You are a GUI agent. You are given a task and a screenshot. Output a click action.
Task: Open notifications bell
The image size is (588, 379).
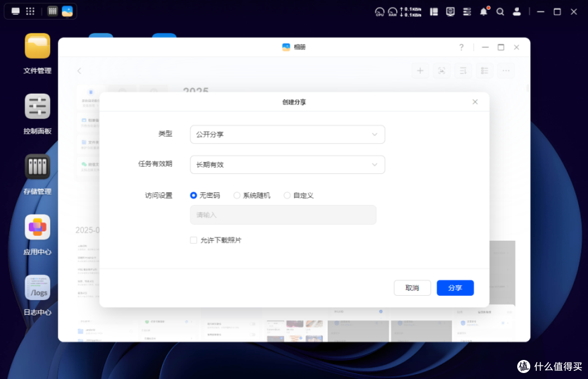(x=484, y=11)
